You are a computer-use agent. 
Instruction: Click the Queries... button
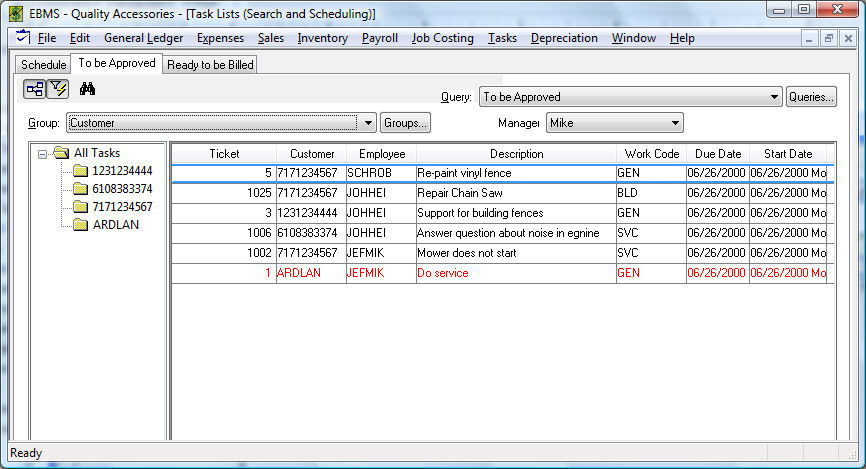810,97
